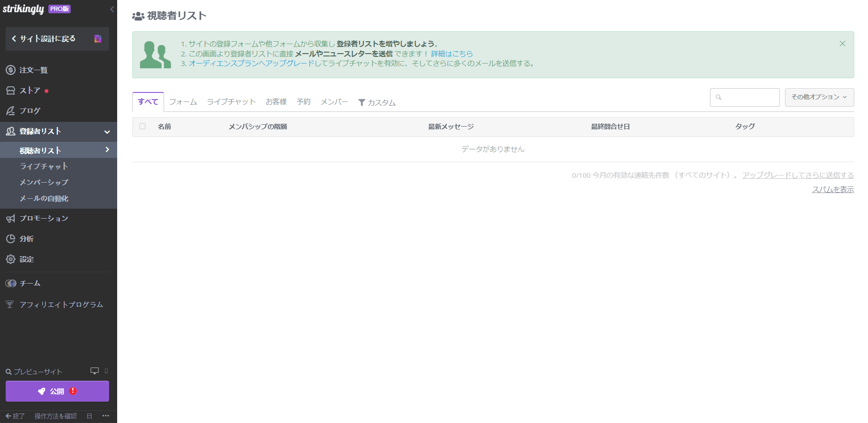Screen dimensions: 868x423
Task: Change language via 日 selector
Action: [89, 416]
